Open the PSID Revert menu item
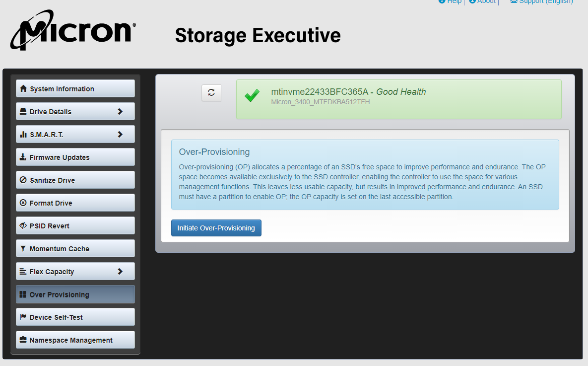This screenshot has height=366, width=588. point(75,226)
